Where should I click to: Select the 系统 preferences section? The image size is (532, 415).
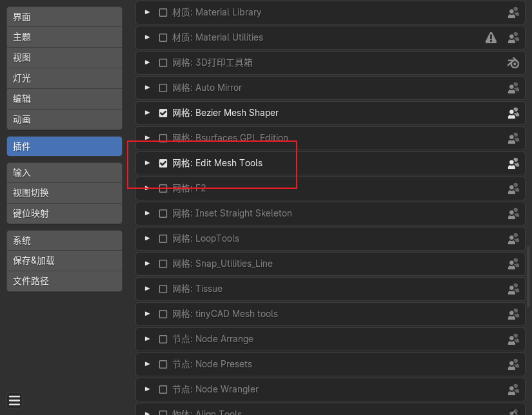[x=64, y=241]
